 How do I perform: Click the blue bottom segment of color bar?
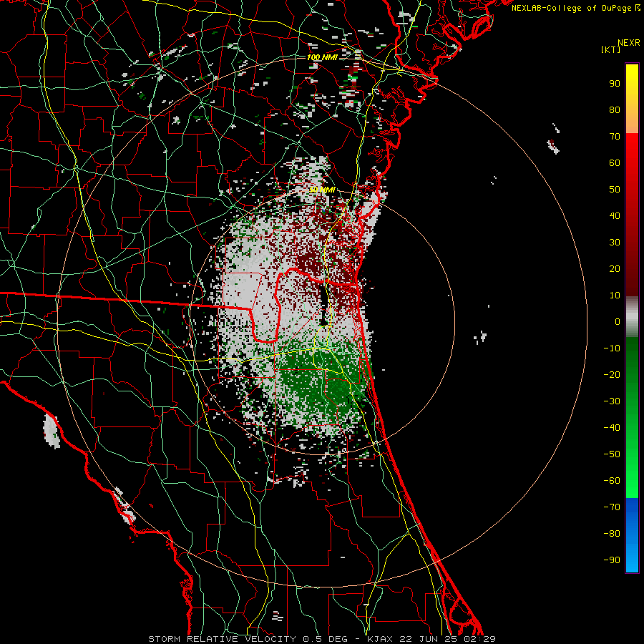click(x=632, y=535)
